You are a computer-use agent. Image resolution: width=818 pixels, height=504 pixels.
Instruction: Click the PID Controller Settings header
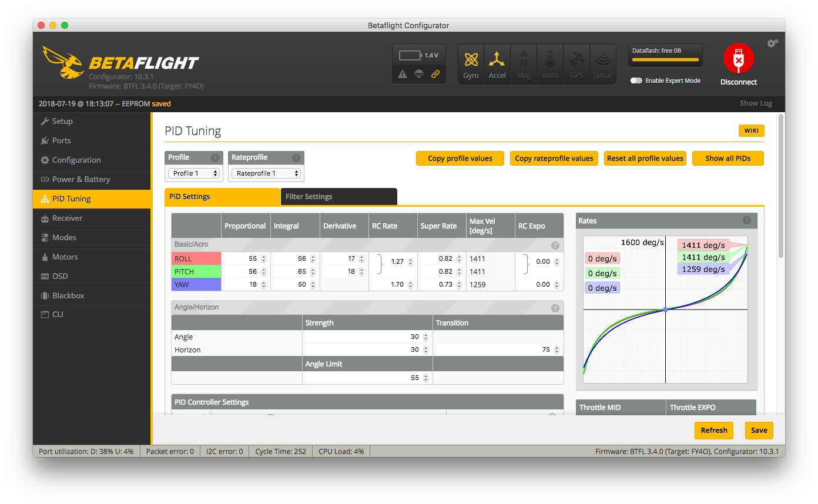coord(367,402)
